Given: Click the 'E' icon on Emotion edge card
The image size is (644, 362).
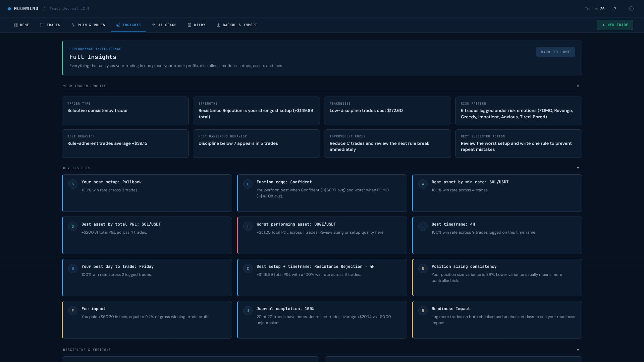Looking at the screenshot, I should (x=248, y=184).
